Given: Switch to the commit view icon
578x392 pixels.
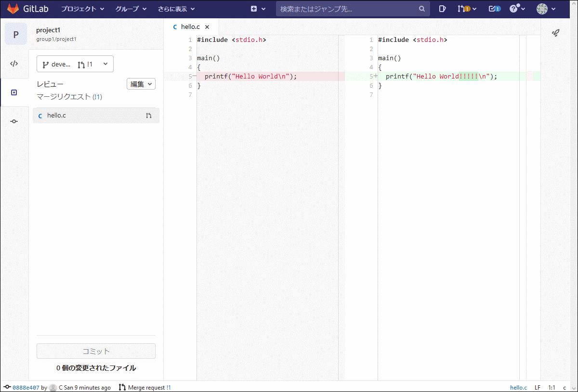Looking at the screenshot, I should (14, 121).
